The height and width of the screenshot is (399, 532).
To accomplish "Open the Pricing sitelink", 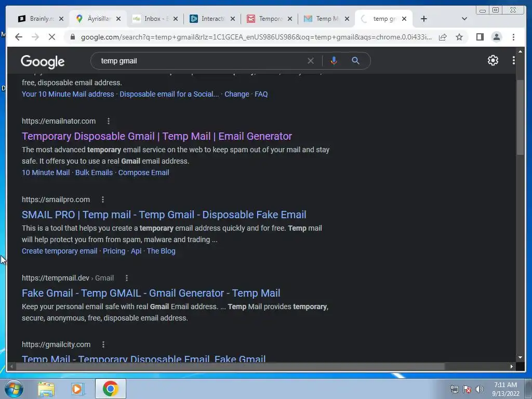I will click(114, 251).
